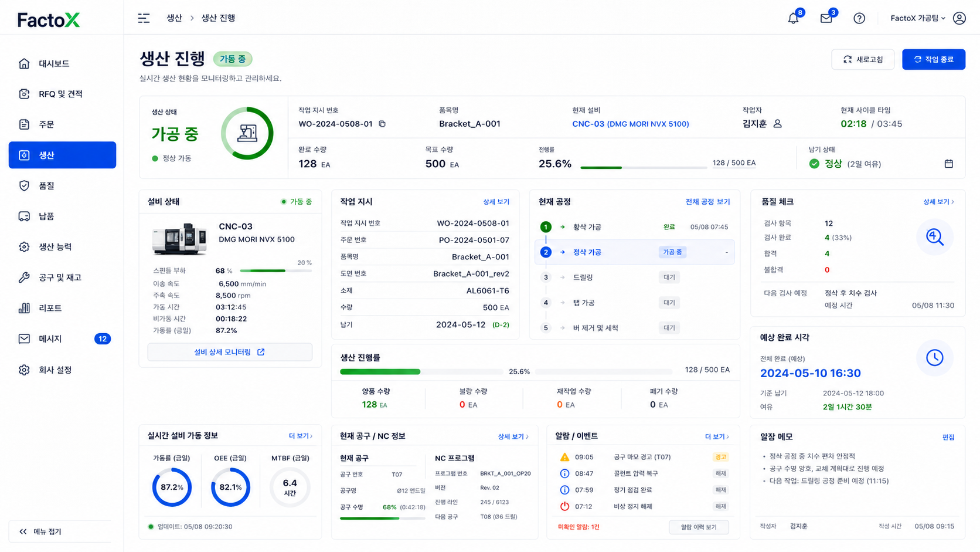980x552 pixels.
Task: Click the 작업 종료 button
Action: click(x=934, y=59)
